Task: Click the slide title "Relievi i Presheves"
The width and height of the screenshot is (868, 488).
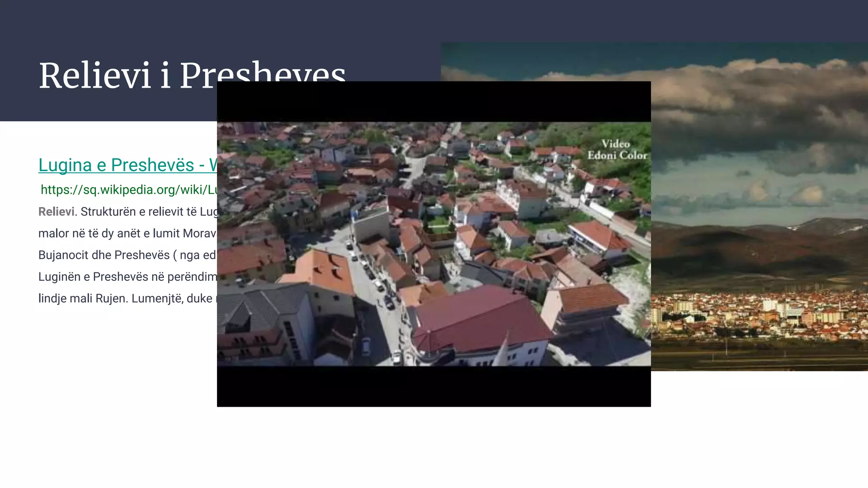Action: coord(127,75)
